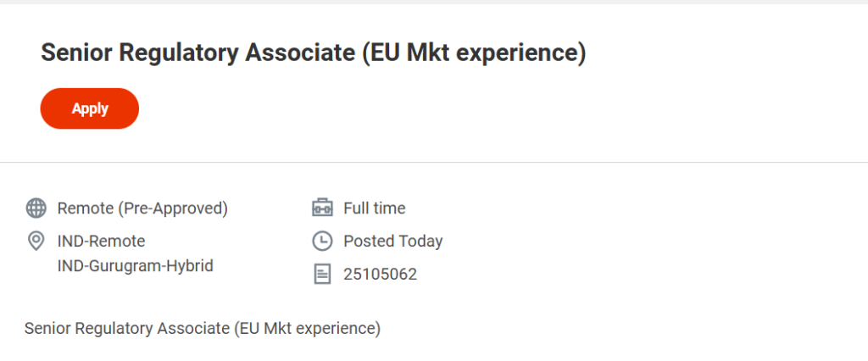
Task: Click "Senior Regulatory Associate" in the description line
Action: (126, 328)
